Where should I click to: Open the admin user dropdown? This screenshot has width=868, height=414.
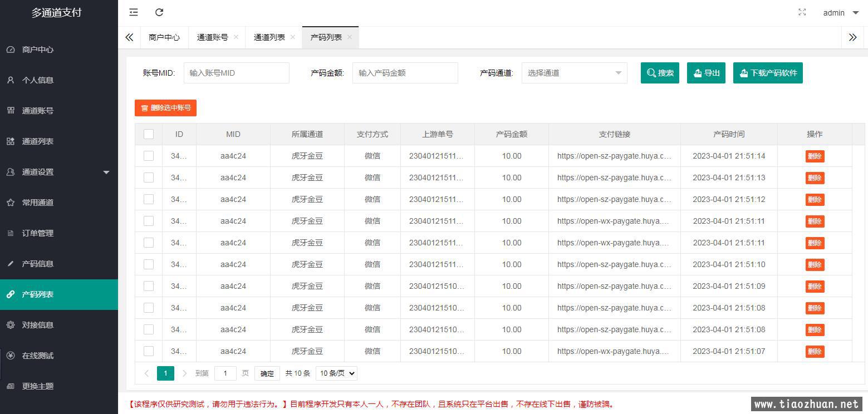pyautogui.click(x=841, y=13)
